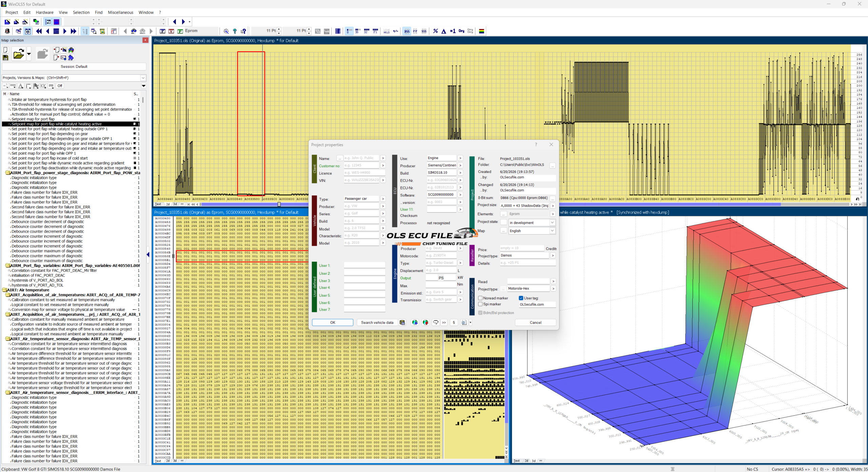Open the Project state dropdown
The height and width of the screenshot is (472, 868).
click(x=552, y=222)
